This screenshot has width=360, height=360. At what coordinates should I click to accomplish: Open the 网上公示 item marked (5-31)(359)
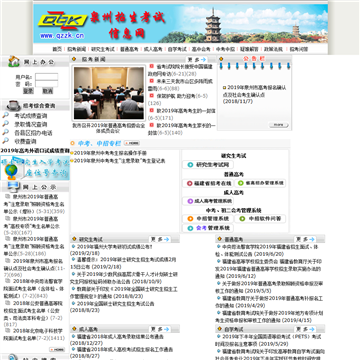[x=34, y=204]
